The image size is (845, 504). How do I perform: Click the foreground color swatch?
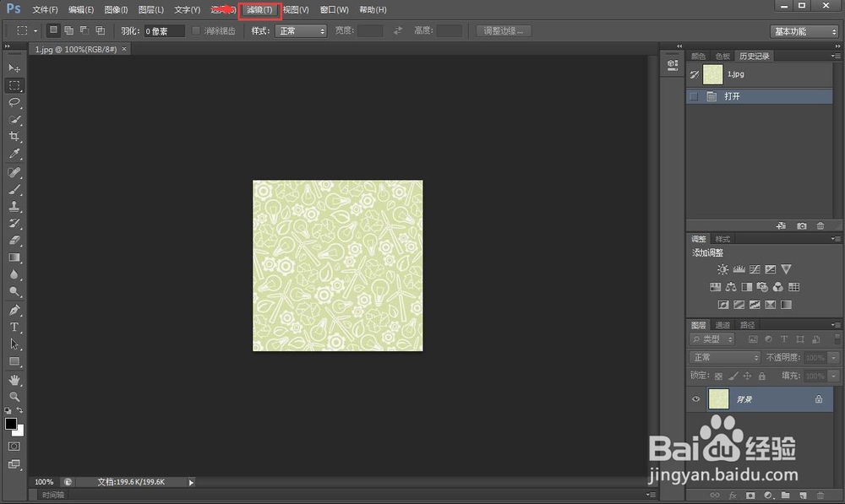[x=10, y=424]
